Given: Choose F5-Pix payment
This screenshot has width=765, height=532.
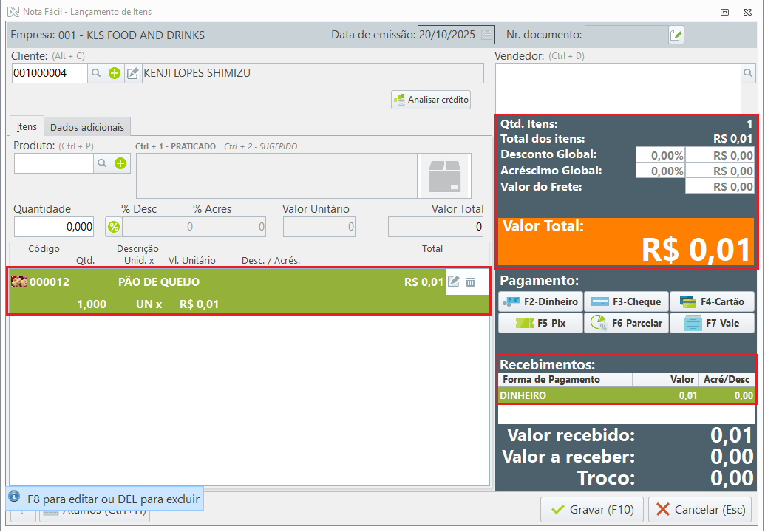Looking at the screenshot, I should click(x=540, y=324).
